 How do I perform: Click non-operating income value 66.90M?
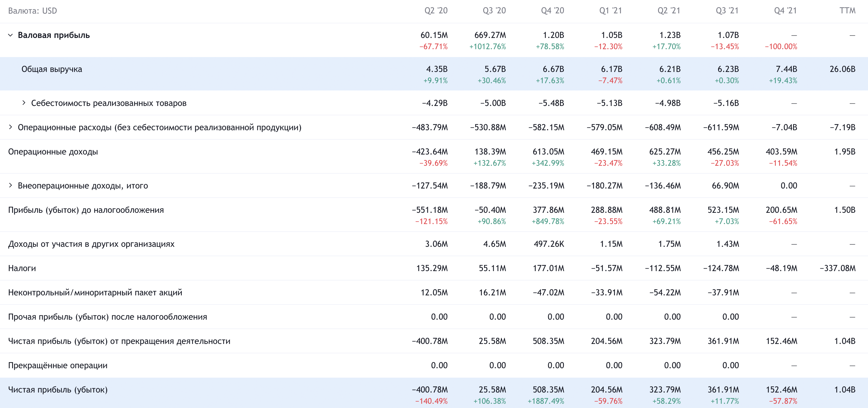[x=725, y=186]
